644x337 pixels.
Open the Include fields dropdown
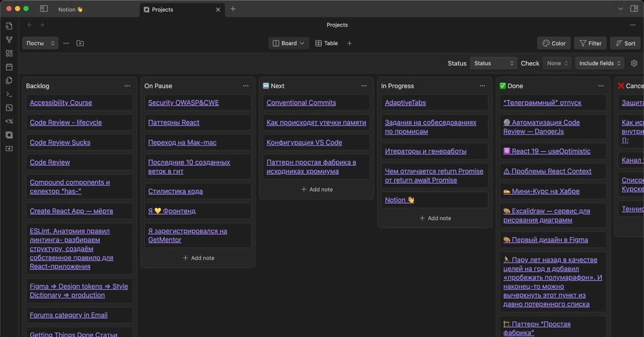tap(600, 63)
